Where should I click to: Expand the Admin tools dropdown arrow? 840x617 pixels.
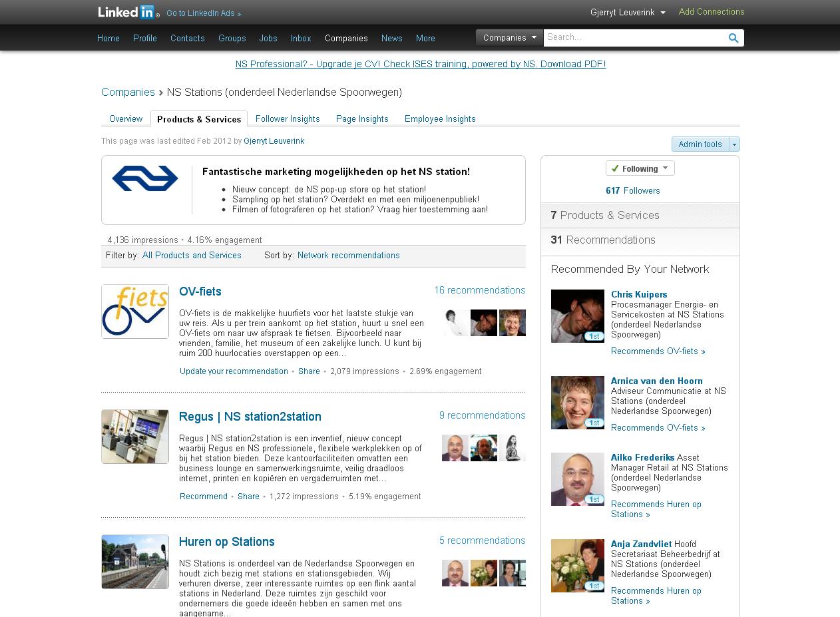click(x=734, y=144)
